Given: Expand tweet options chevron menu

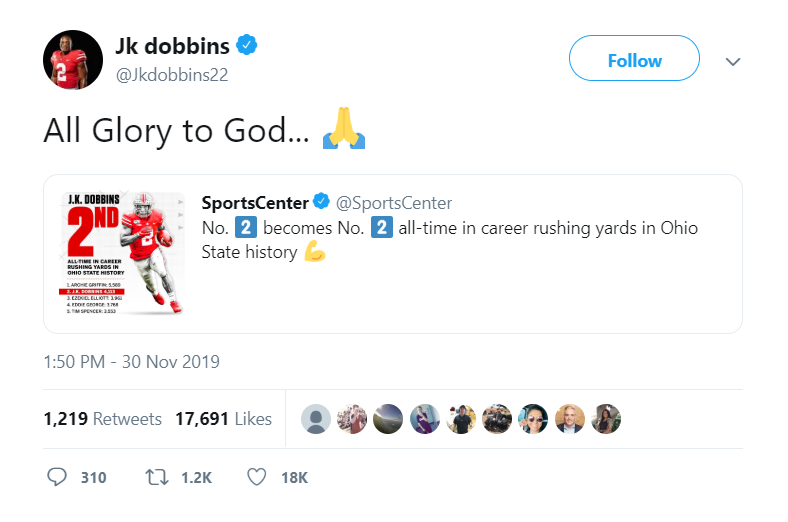Looking at the screenshot, I should pos(733,61).
